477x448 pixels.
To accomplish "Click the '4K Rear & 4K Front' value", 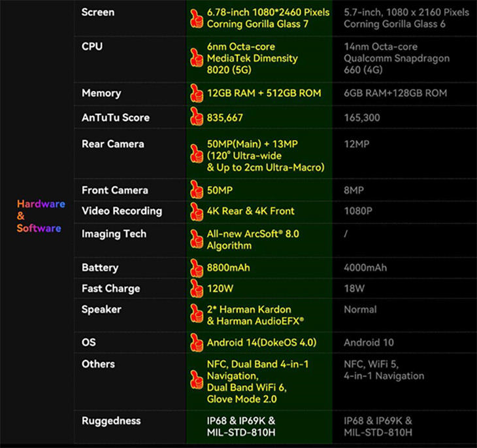I will pyautogui.click(x=250, y=211).
